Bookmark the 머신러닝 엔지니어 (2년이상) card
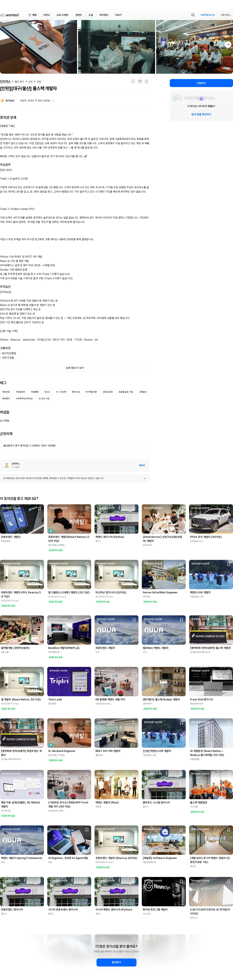The width and height of the screenshot is (233, 980). 134,564
